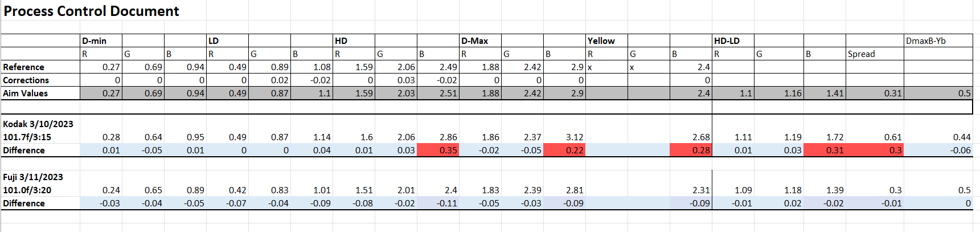Select the Spread column header cell
Screen dimensions: 980x232
tap(861, 54)
